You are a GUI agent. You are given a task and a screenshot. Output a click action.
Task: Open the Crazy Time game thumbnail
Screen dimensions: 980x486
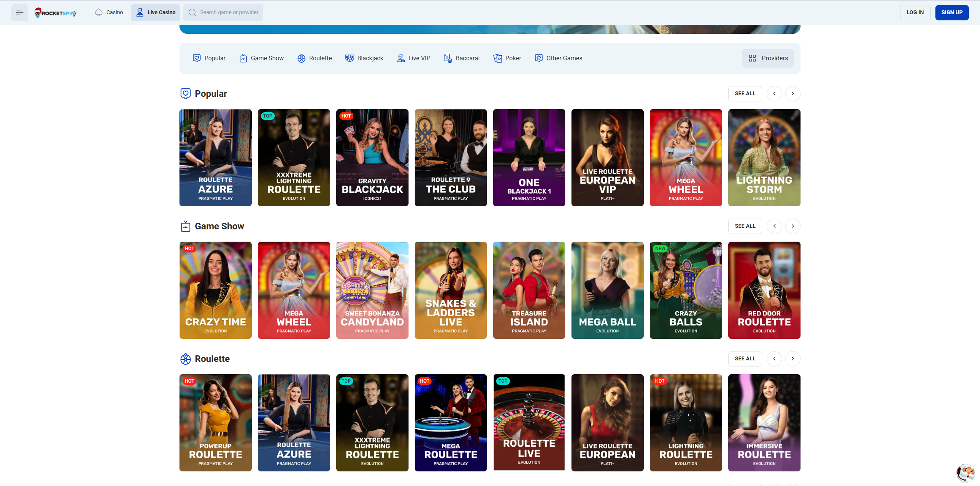[x=216, y=290]
